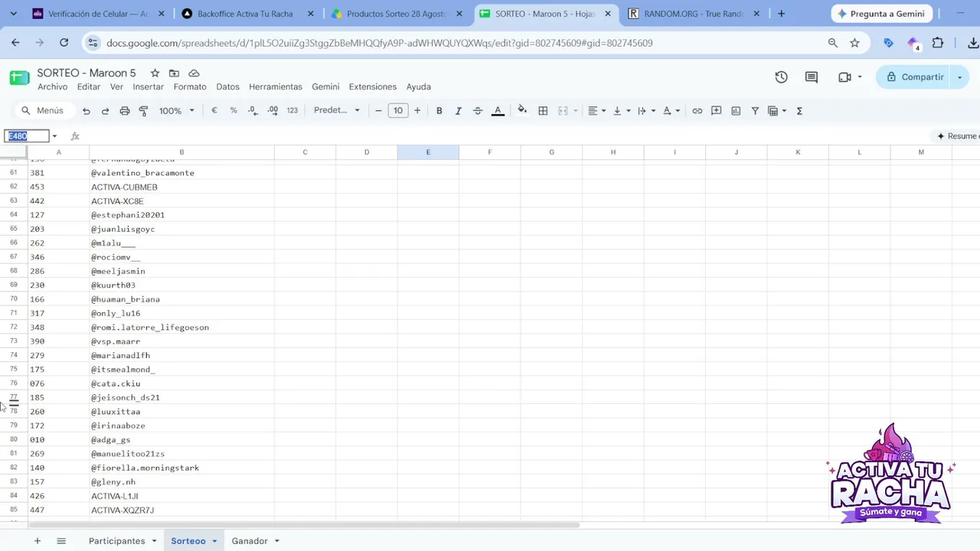Click the Name box cell reference

(x=27, y=136)
